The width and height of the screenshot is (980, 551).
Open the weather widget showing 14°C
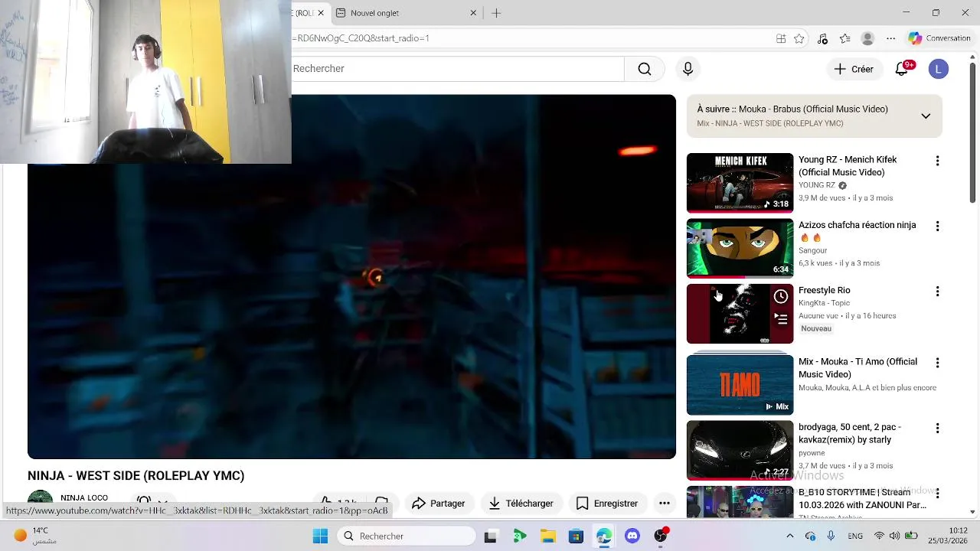36,536
